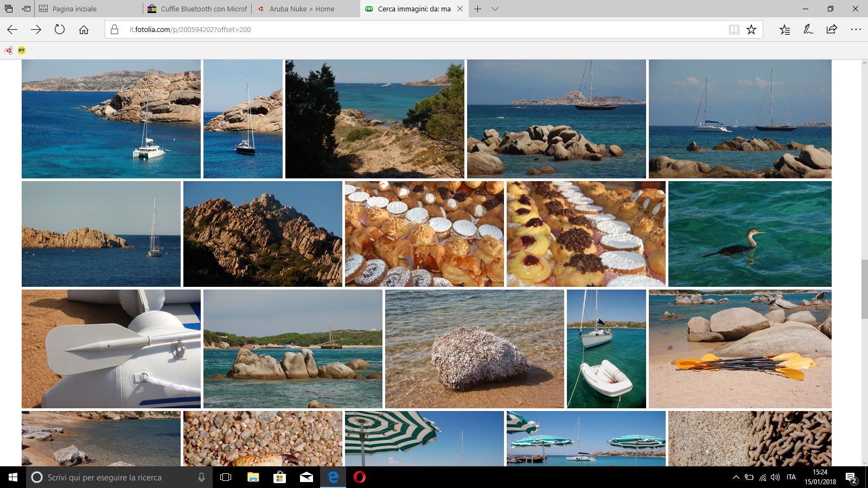Image resolution: width=868 pixels, height=488 pixels.
Task: Open the Add notes pen icon
Action: click(x=808, y=30)
